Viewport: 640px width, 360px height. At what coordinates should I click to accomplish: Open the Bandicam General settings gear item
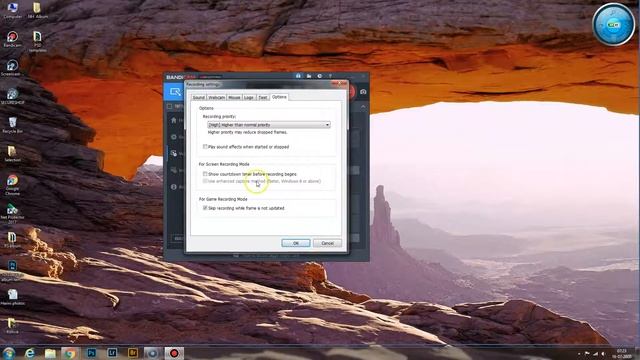[x=174, y=137]
